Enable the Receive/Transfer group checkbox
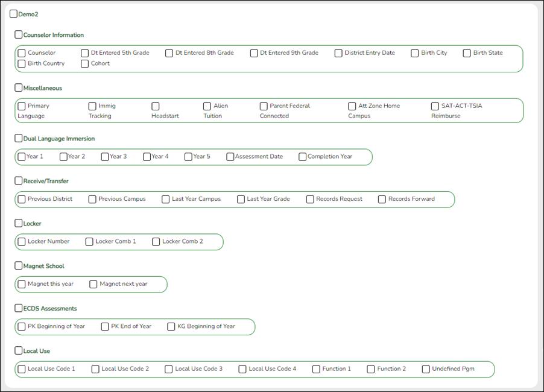 click(18, 181)
